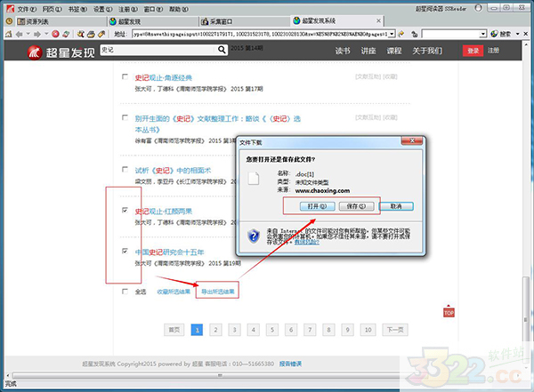This screenshot has width=534, height=392.
Task: Expand the address bar dropdown
Action: pos(392,34)
